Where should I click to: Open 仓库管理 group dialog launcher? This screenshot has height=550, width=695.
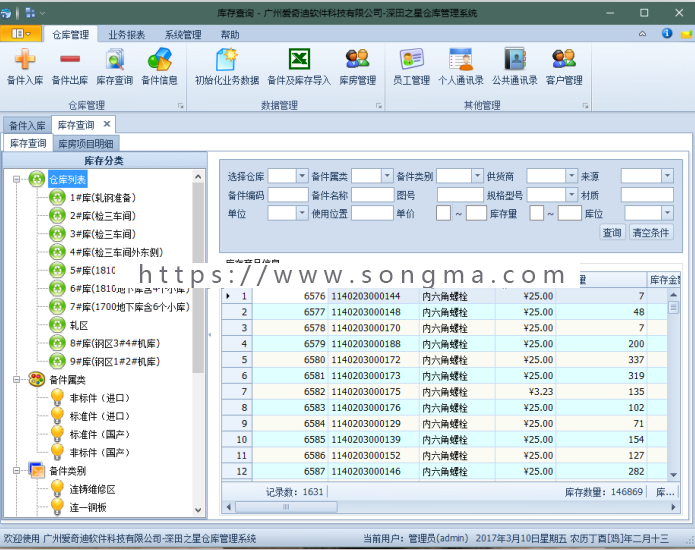[180, 105]
